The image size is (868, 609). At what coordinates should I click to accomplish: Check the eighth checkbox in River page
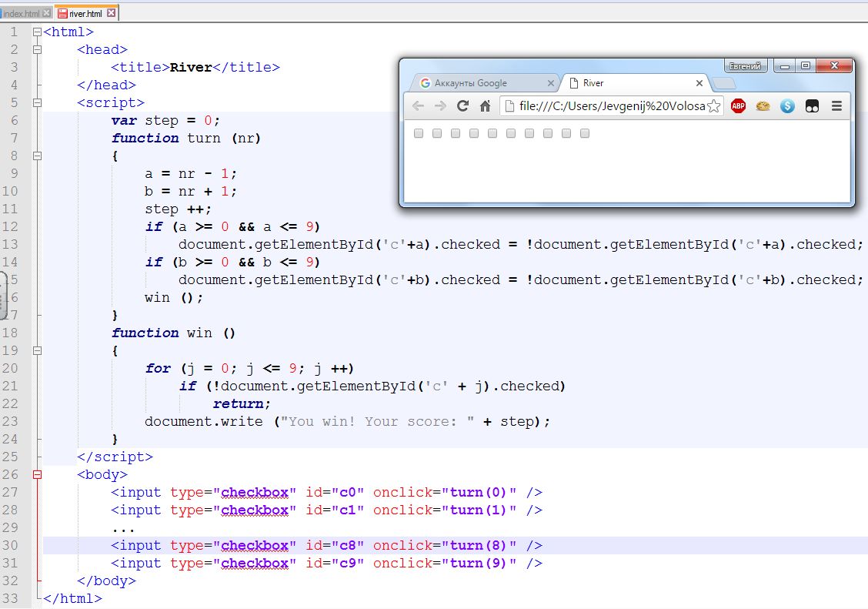547,133
